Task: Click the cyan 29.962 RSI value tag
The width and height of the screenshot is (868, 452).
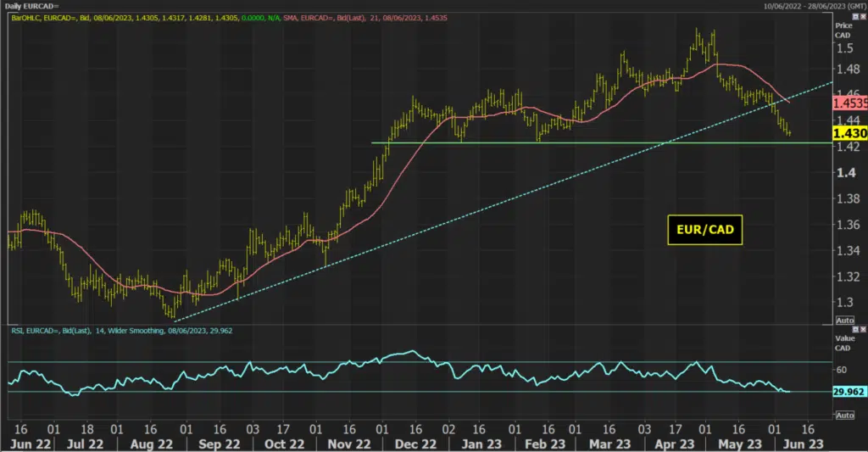Action: coord(849,392)
